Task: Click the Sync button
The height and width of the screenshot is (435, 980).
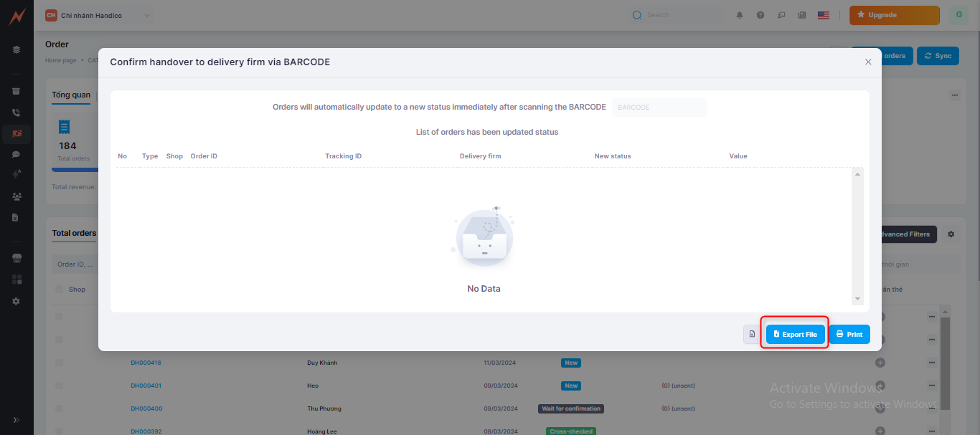Action: click(938, 56)
